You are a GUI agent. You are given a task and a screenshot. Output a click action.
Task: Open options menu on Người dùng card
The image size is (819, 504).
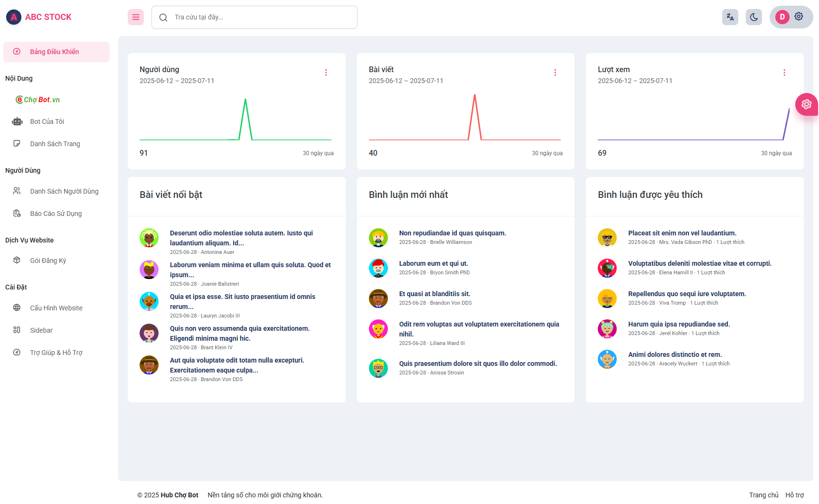pos(326,73)
